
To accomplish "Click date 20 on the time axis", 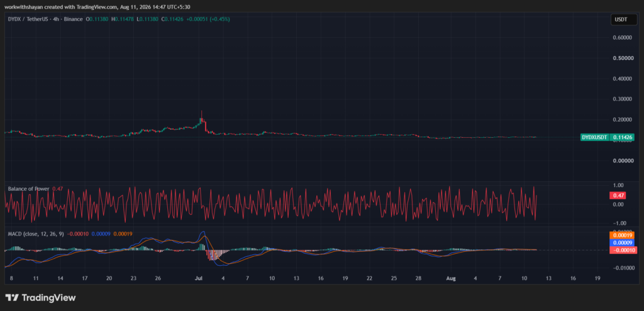I will click(109, 278).
